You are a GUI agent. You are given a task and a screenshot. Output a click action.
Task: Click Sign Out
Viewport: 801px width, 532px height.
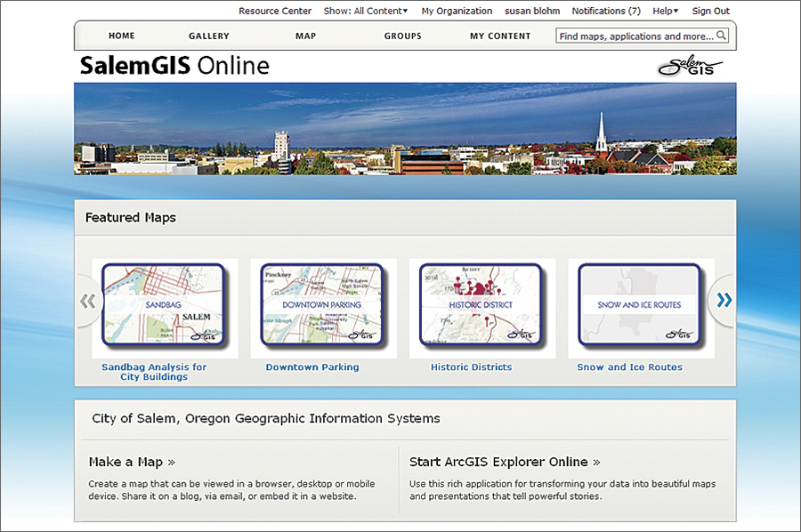[x=710, y=11]
